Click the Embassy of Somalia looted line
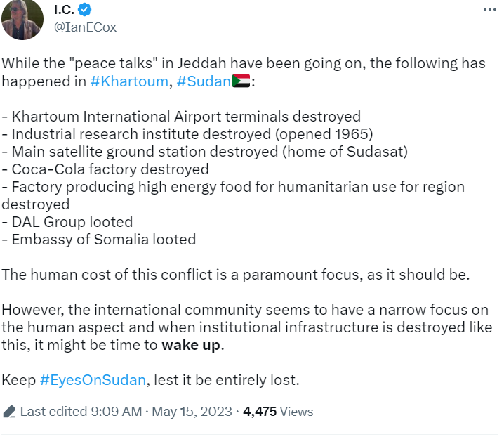 pos(99,240)
